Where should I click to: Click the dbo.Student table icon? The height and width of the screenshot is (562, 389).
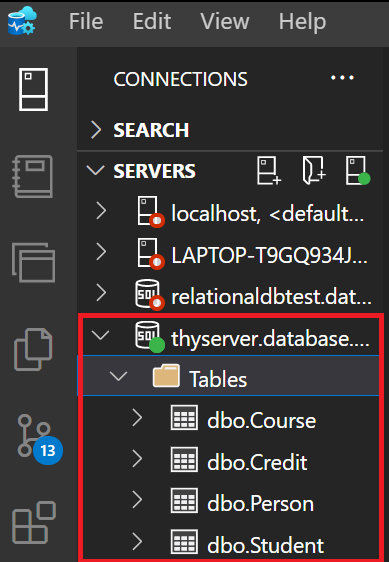(184, 542)
